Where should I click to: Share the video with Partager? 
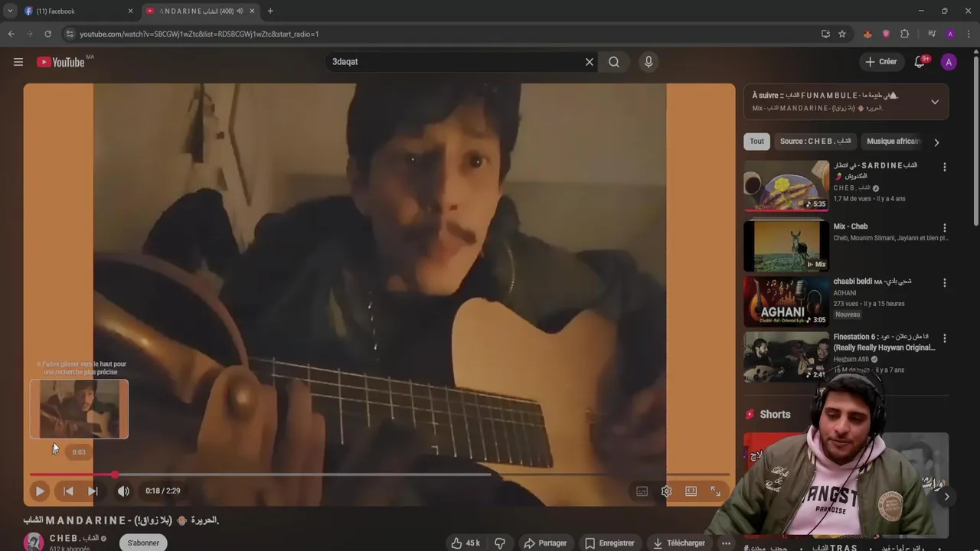click(x=545, y=543)
